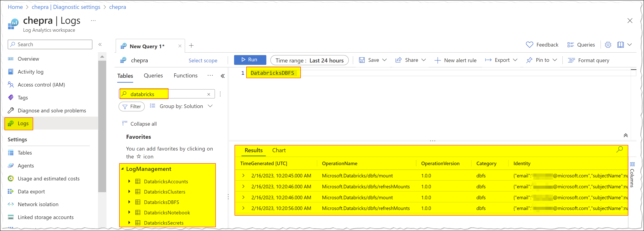644x231 pixels.
Task: Expand the DatabricksDBFS table node
Action: tap(129, 202)
